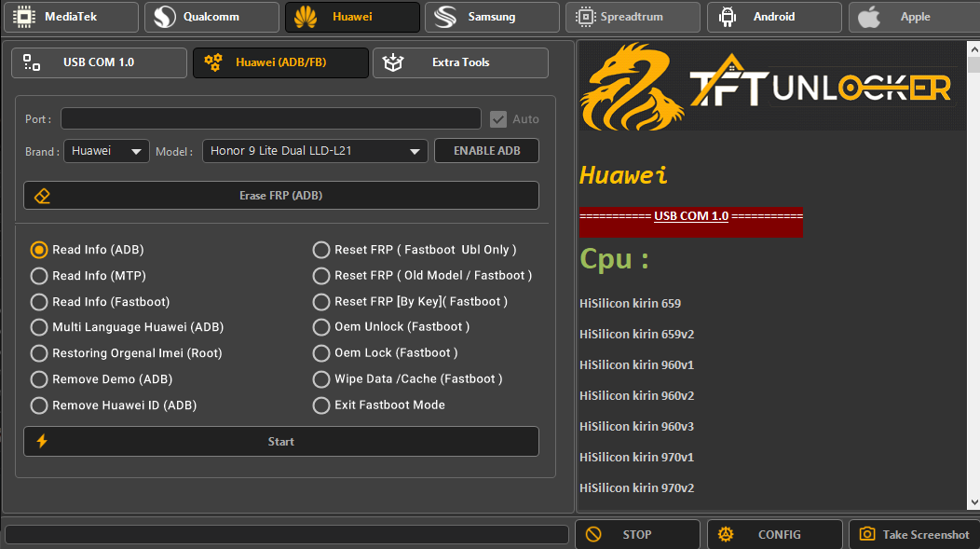Screen dimensions: 980x549
Task: Switch to the Spreadtrum tab
Action: tap(633, 17)
